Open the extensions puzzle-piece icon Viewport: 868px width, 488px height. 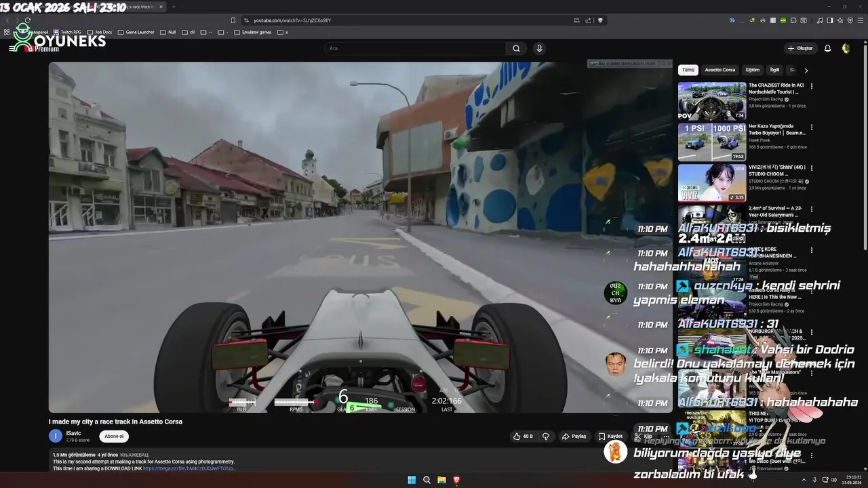pyautogui.click(x=793, y=20)
